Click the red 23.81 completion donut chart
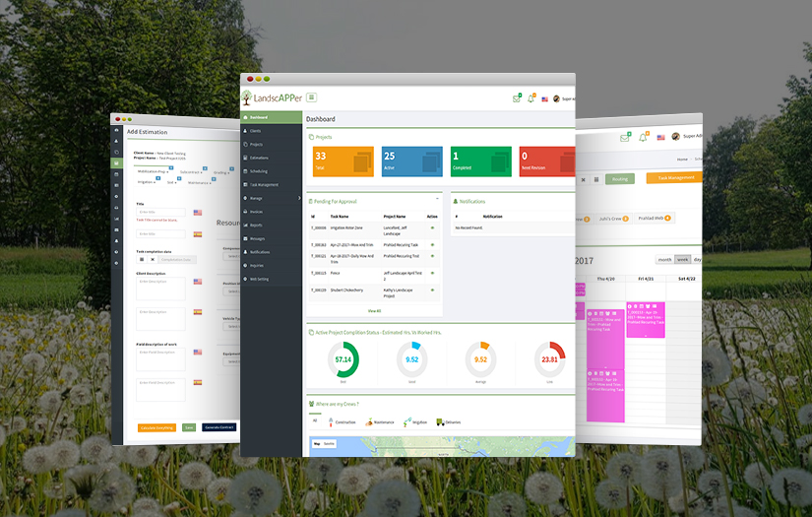Image resolution: width=812 pixels, height=517 pixels. tap(549, 359)
